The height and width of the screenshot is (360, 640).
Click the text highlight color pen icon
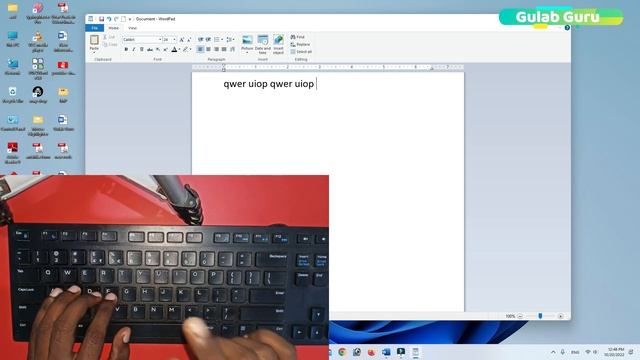click(x=185, y=49)
